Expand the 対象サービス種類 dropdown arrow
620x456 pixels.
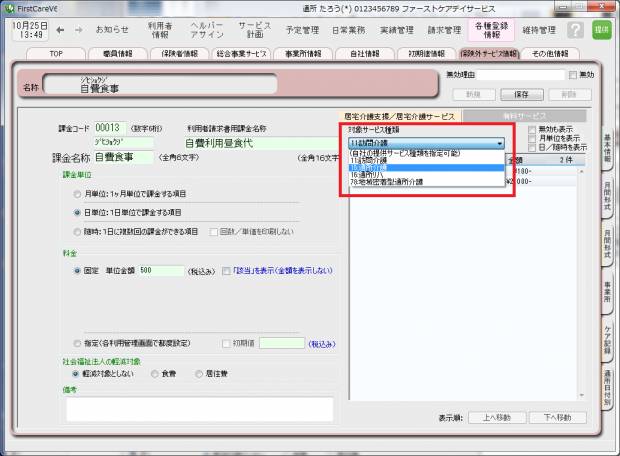pos(500,143)
